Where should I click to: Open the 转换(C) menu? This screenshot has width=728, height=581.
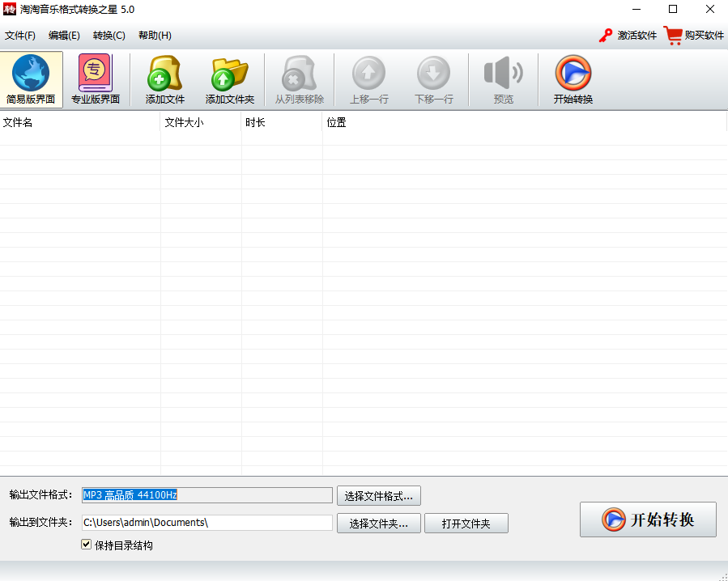110,36
